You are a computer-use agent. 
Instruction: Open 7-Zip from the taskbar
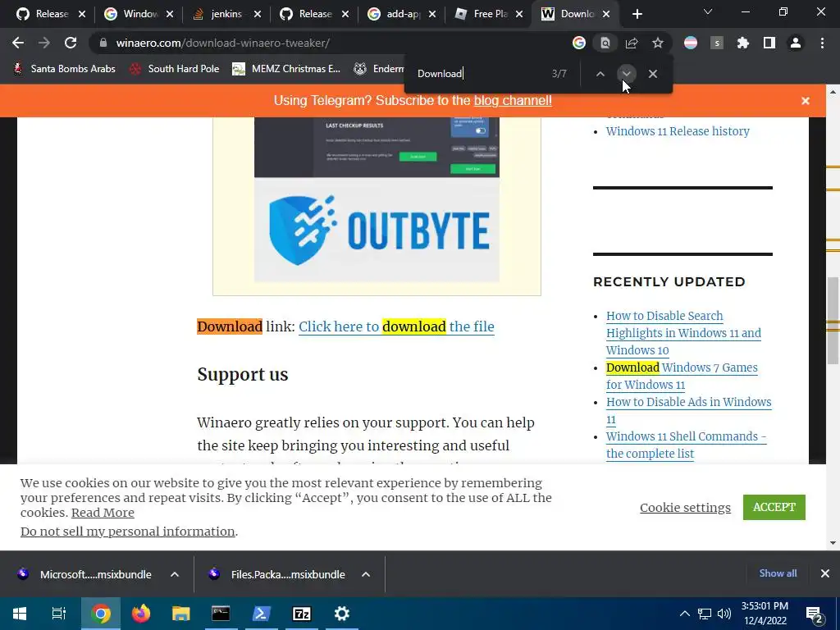(x=302, y=614)
